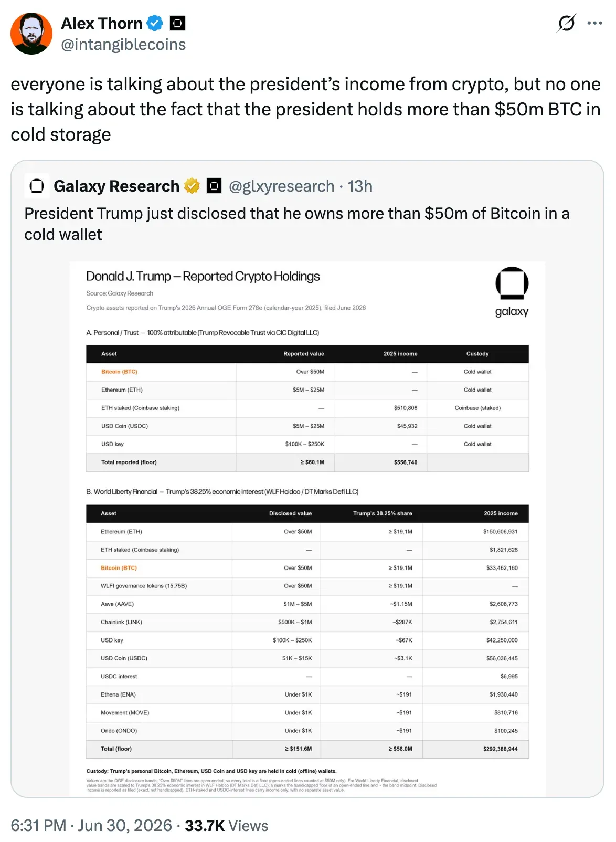Image resolution: width=616 pixels, height=842 pixels.
Task: Open the @intangiblecoins handle link
Action: click(123, 45)
